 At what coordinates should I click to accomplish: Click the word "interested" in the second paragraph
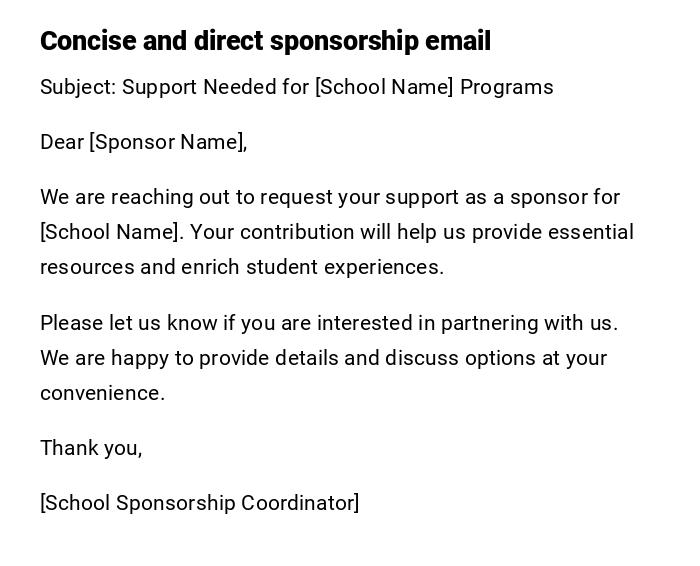point(364,323)
